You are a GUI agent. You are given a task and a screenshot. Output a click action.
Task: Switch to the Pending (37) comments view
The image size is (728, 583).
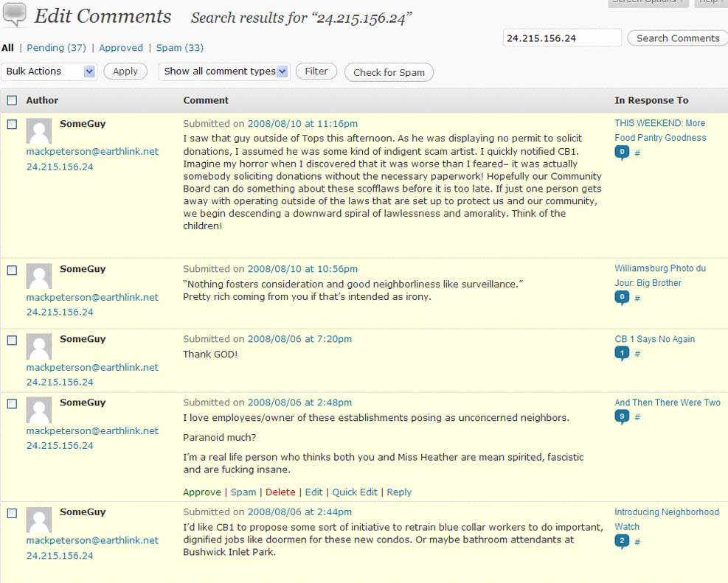56,48
